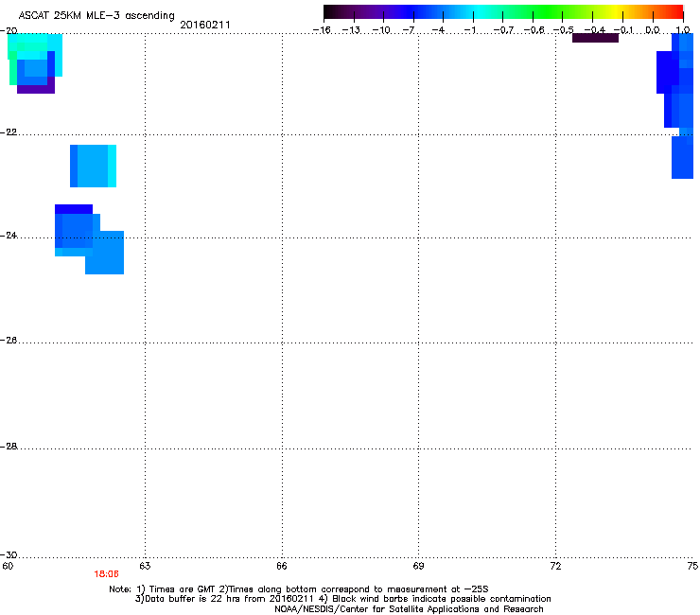700x615 pixels.
Task: Click the 0.0 colorbar tick label
Action: [x=653, y=30]
